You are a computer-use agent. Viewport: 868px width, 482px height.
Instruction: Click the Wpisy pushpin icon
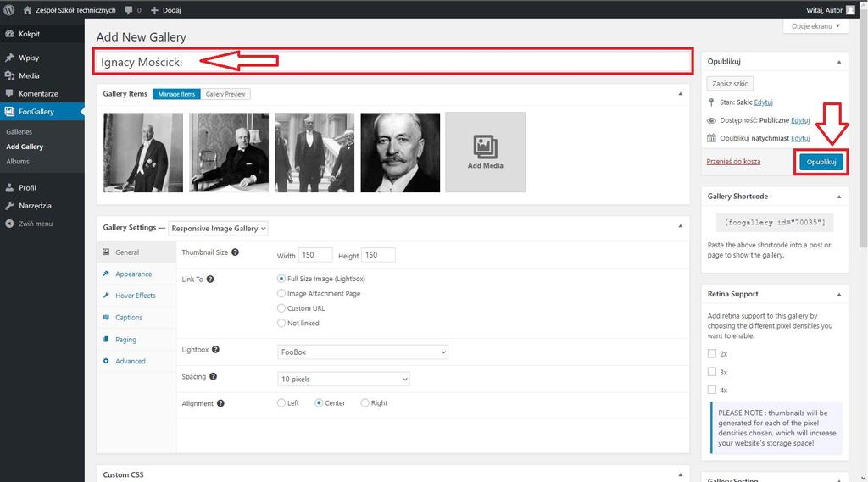point(9,58)
